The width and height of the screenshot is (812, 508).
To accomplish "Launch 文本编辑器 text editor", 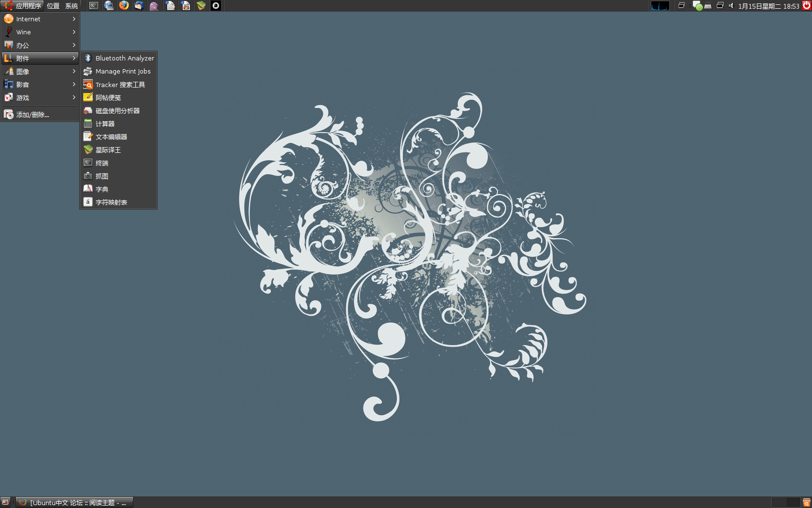I will [118, 137].
